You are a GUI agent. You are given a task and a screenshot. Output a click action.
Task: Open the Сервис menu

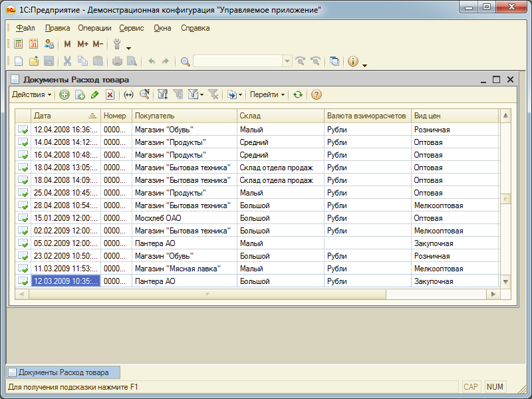coord(131,28)
